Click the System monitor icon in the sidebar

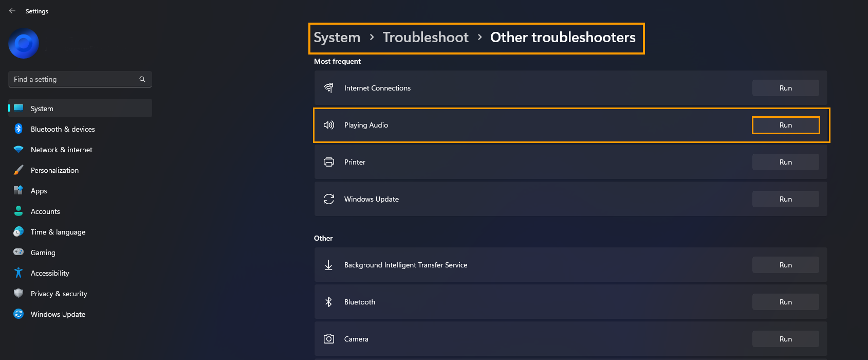point(19,108)
